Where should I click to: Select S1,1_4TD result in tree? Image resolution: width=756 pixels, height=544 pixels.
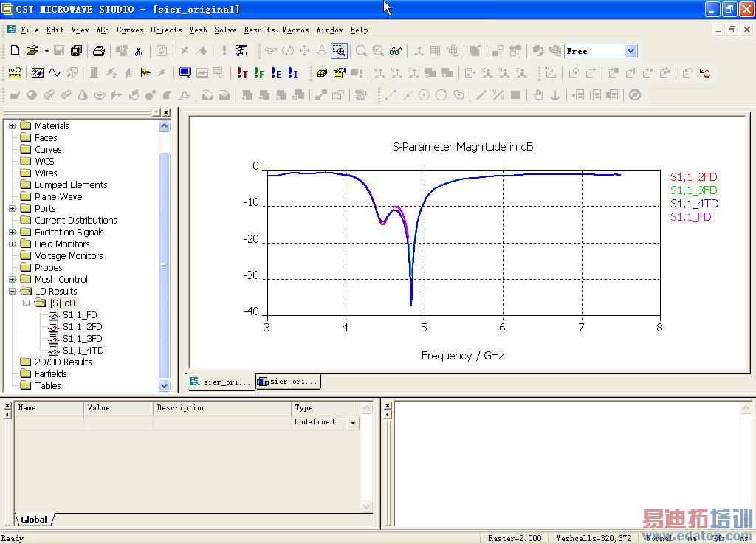pyautogui.click(x=83, y=351)
